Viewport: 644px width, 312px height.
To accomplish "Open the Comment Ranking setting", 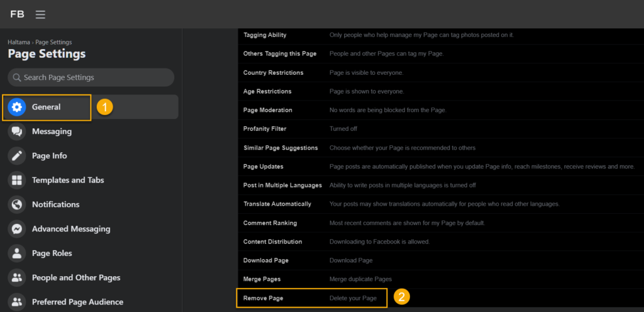I will [x=270, y=223].
